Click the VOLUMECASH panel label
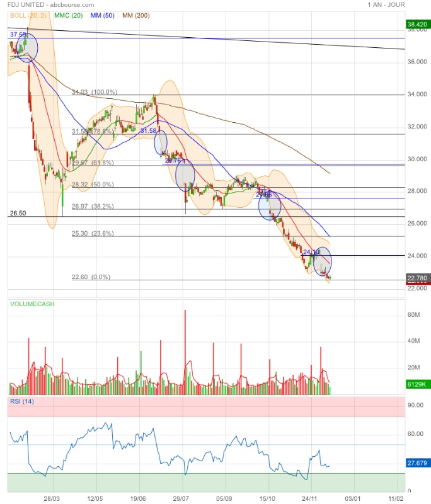 (x=32, y=304)
